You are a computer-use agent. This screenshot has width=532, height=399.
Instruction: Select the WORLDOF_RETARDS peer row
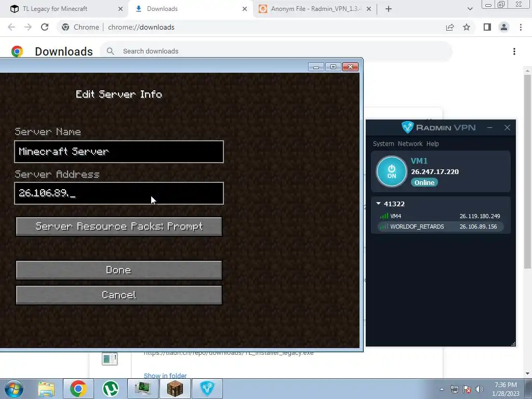(x=441, y=227)
